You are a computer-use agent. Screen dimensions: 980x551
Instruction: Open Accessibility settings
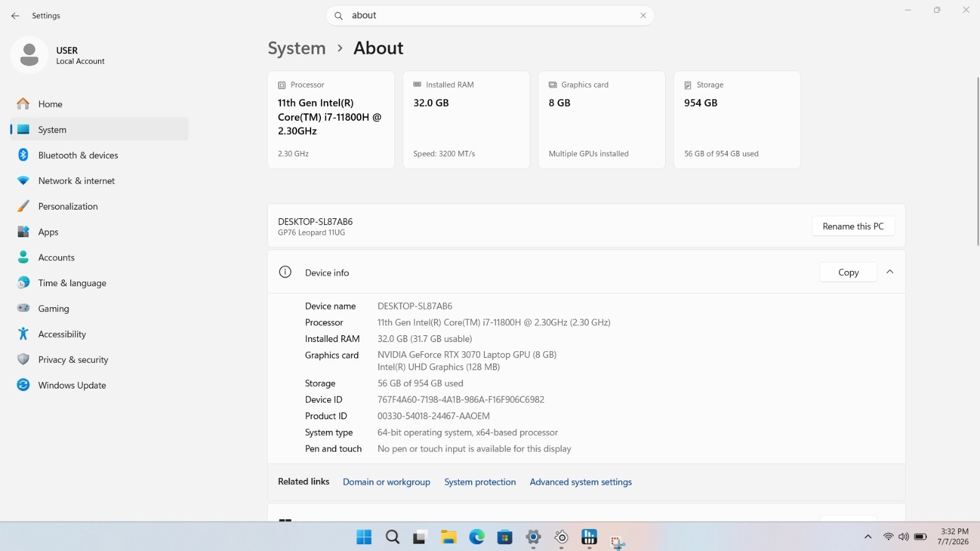(x=99, y=334)
